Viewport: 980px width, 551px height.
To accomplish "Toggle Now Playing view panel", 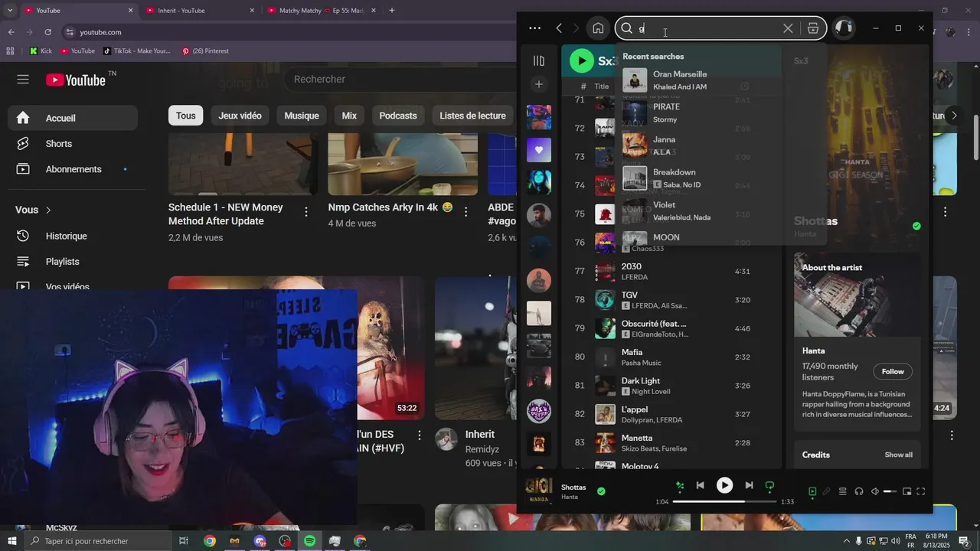I will click(x=812, y=491).
